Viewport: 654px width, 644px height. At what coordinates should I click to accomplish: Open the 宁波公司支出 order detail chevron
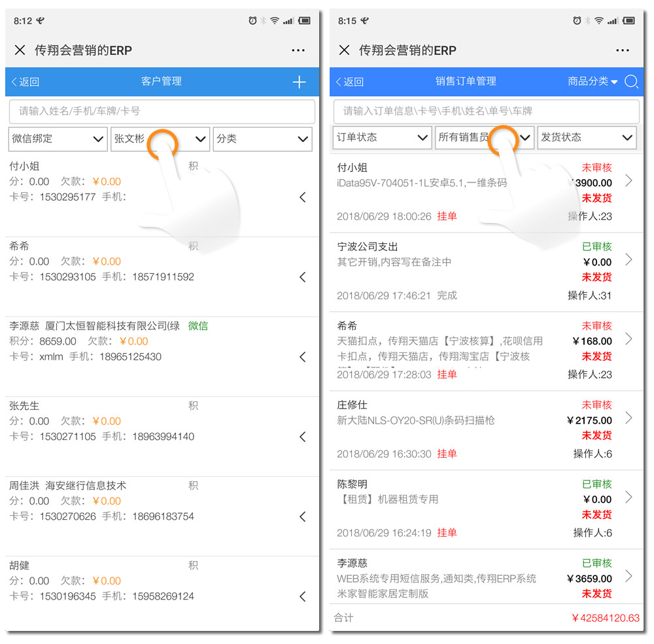click(629, 260)
